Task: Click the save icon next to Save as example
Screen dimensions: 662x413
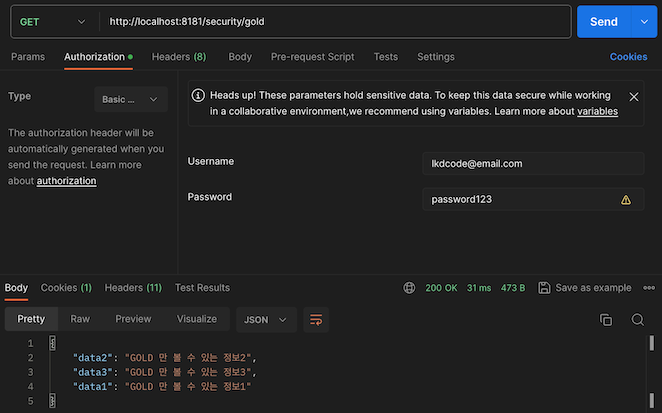Action: click(x=544, y=288)
